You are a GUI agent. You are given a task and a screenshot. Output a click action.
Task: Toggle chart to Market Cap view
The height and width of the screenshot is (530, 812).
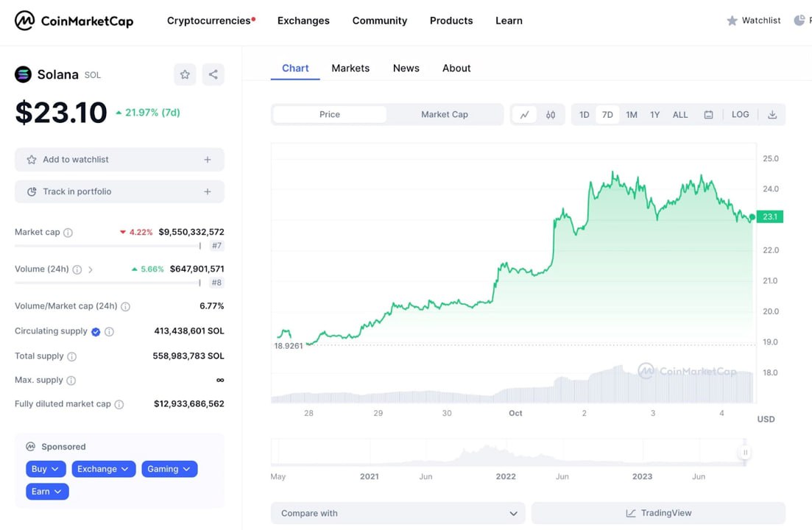(x=444, y=115)
